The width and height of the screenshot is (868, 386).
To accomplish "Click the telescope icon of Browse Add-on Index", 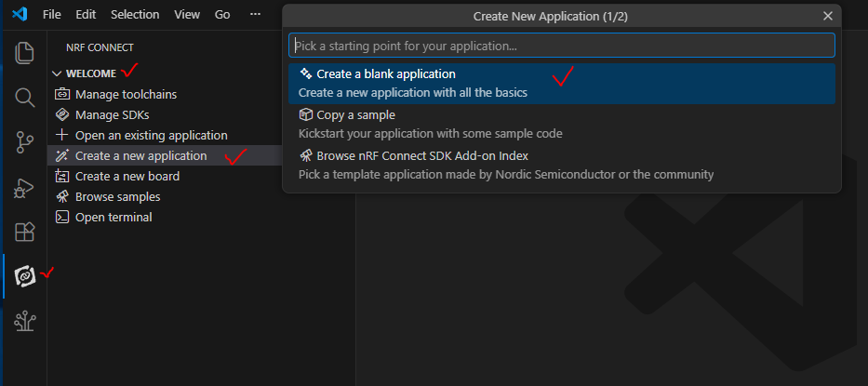I will [x=305, y=155].
